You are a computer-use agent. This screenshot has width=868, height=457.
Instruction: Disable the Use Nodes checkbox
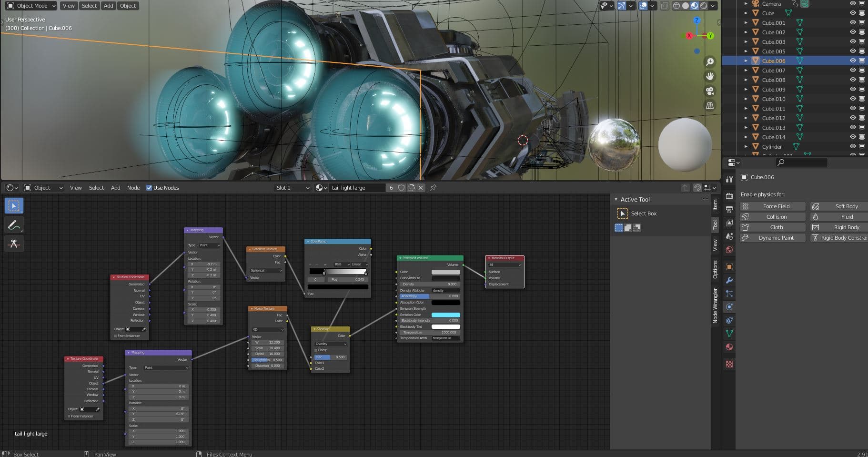(x=149, y=188)
